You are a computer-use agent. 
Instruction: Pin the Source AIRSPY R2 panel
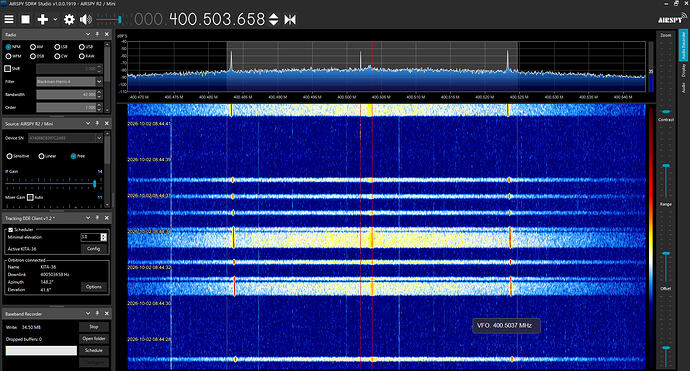tap(97, 123)
